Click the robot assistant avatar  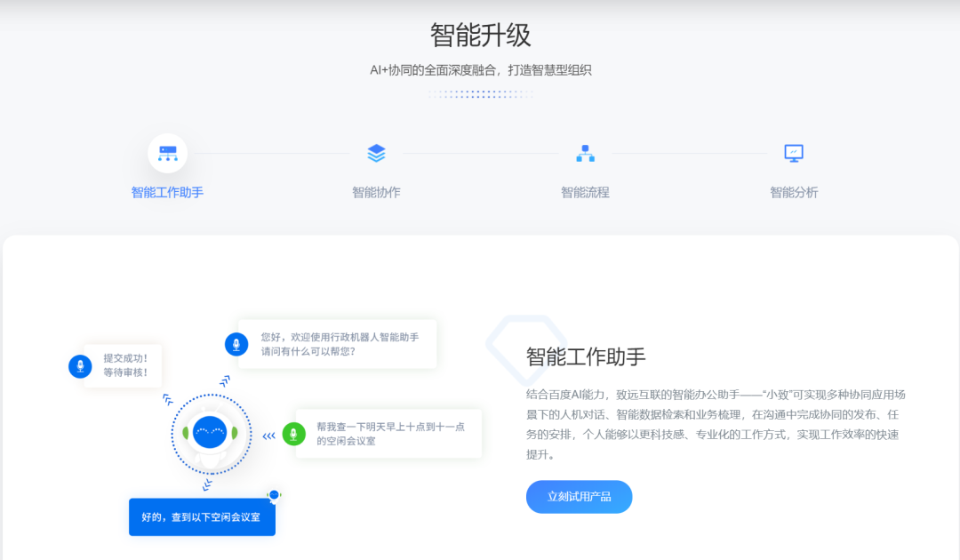211,434
